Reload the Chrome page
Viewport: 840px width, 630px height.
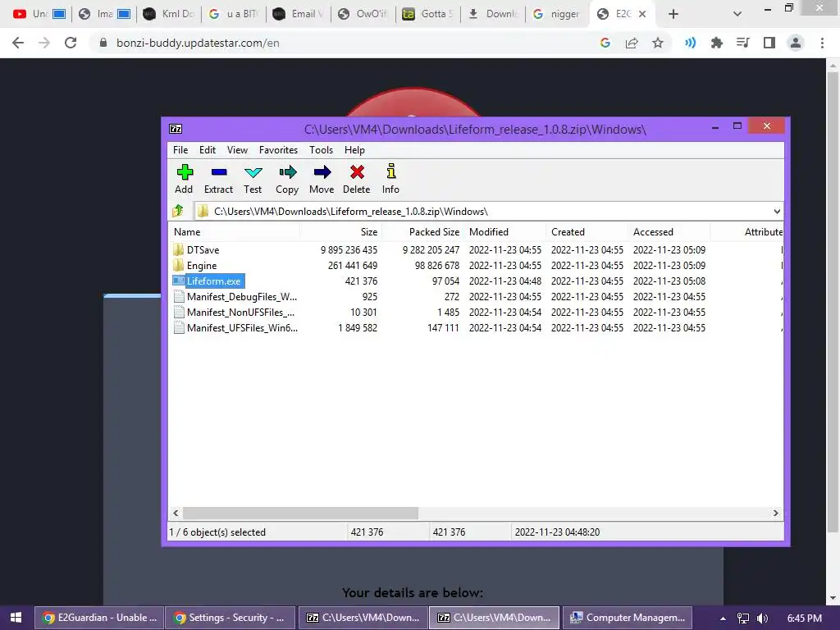tap(71, 43)
